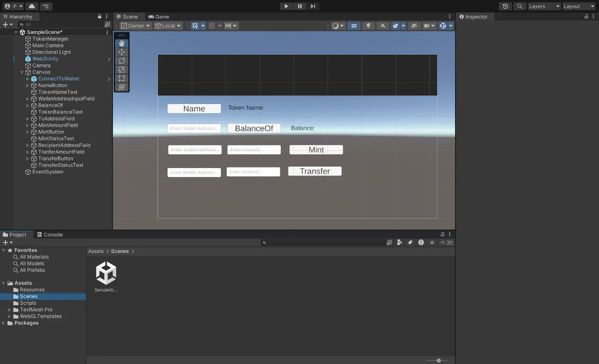599x364 pixels.
Task: Open the Layout dropdown
Action: click(x=579, y=6)
